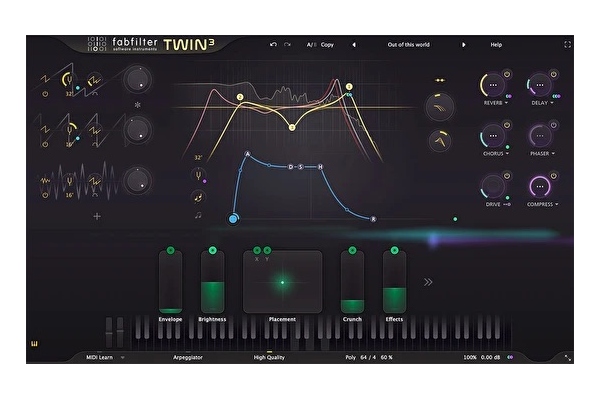The height and width of the screenshot is (400, 600).
Task: Go to the previous preset with left arrow
Action: click(354, 45)
